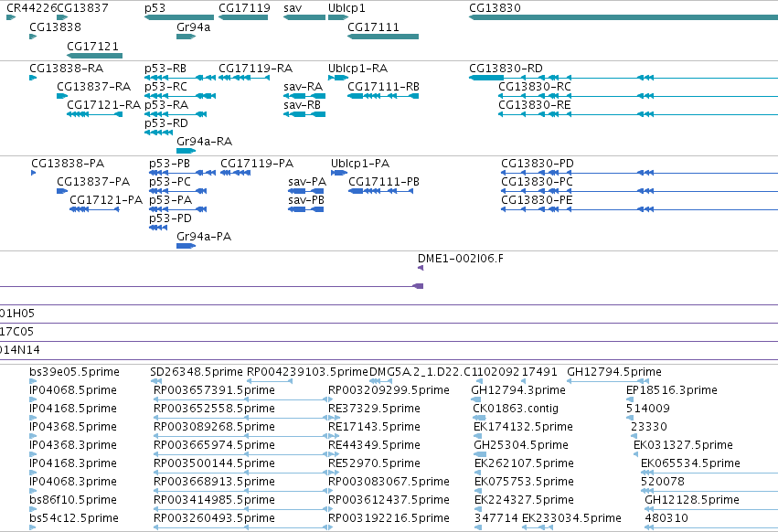Select EP18516.3prime EST label
This screenshot has width=778, height=532.
point(672,390)
